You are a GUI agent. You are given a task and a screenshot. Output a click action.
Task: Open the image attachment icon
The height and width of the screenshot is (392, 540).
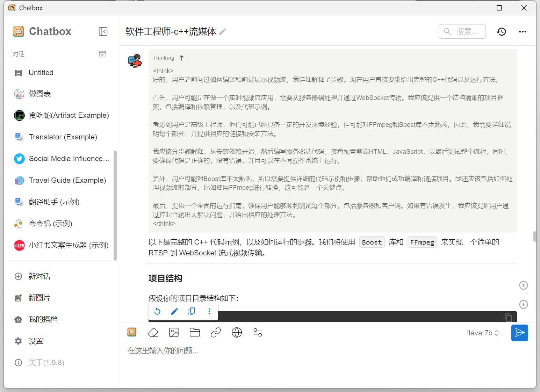click(174, 332)
